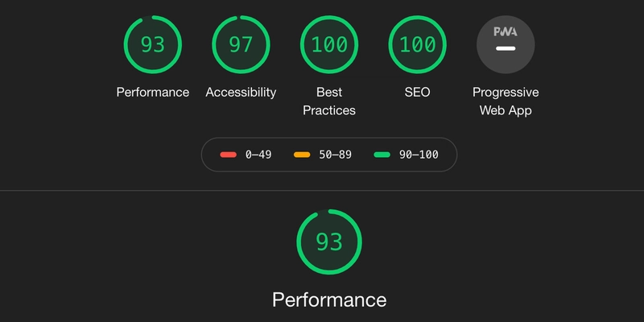Viewport: 644px width, 322px height.
Task: Click the large Performance gauge in the lower section
Action: (329, 242)
